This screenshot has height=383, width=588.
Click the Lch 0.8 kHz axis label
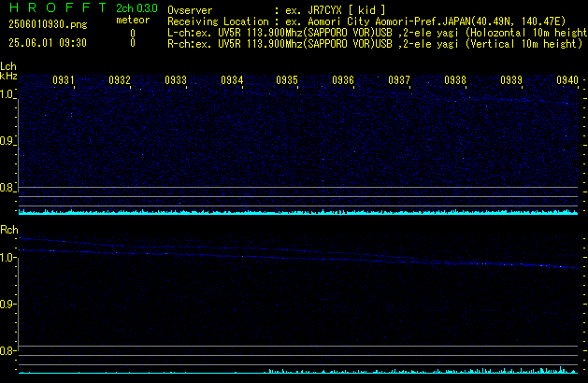coord(7,188)
